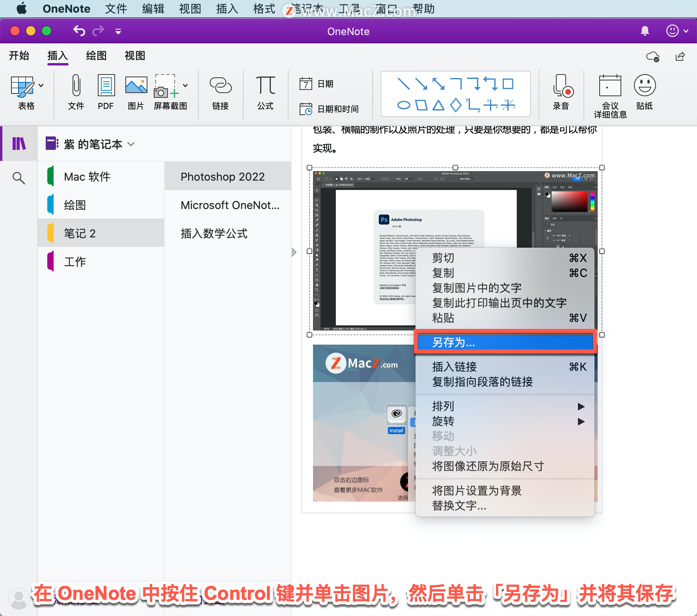Click the Share notebook icon
The image size is (697, 616).
tap(680, 56)
